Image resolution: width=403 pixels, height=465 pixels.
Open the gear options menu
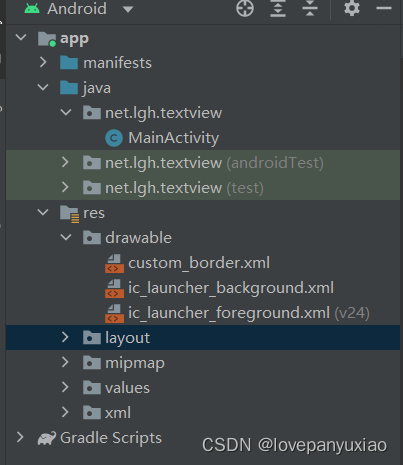pyautogui.click(x=352, y=8)
